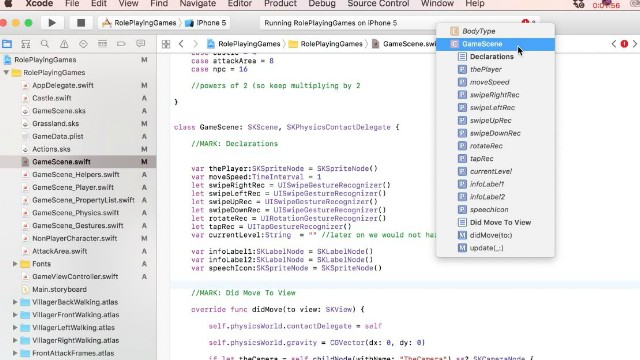Open the Product menu
640x360 pixels.
pyautogui.click(x=280, y=4)
